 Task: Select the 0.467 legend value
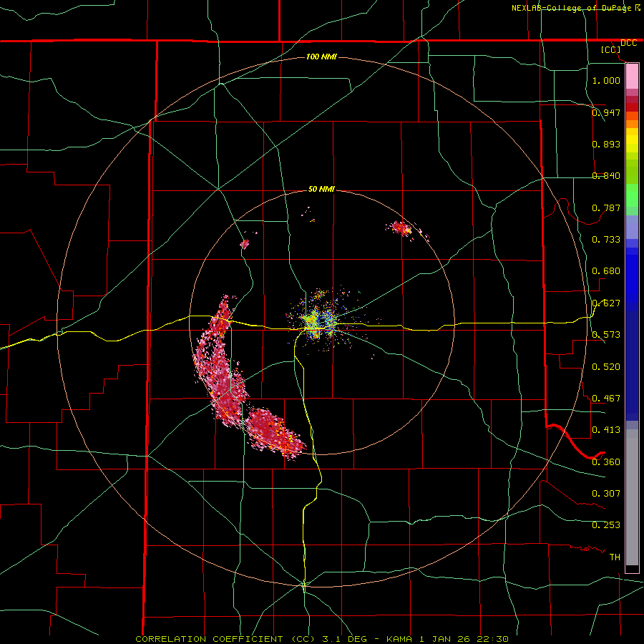pos(606,399)
